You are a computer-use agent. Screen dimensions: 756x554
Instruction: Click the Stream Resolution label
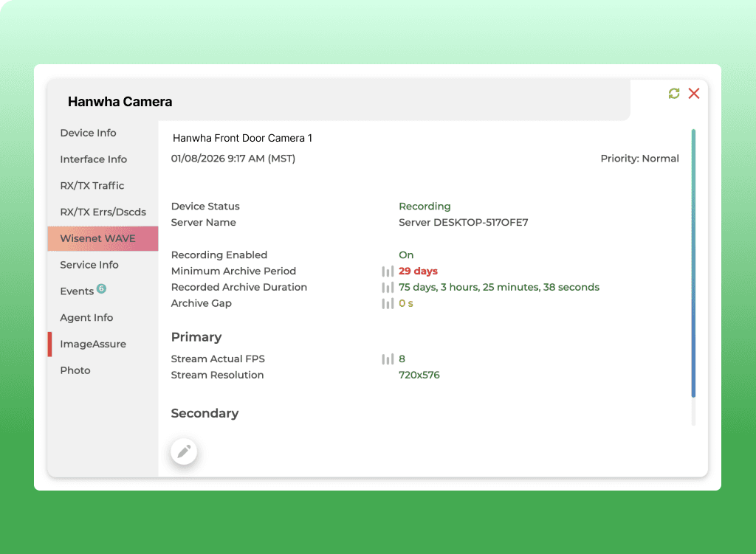point(218,375)
